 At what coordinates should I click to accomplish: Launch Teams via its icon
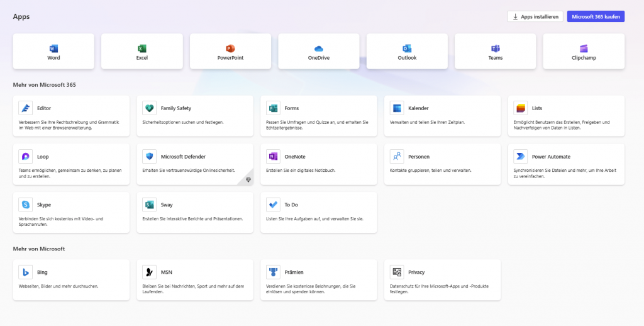click(x=496, y=48)
